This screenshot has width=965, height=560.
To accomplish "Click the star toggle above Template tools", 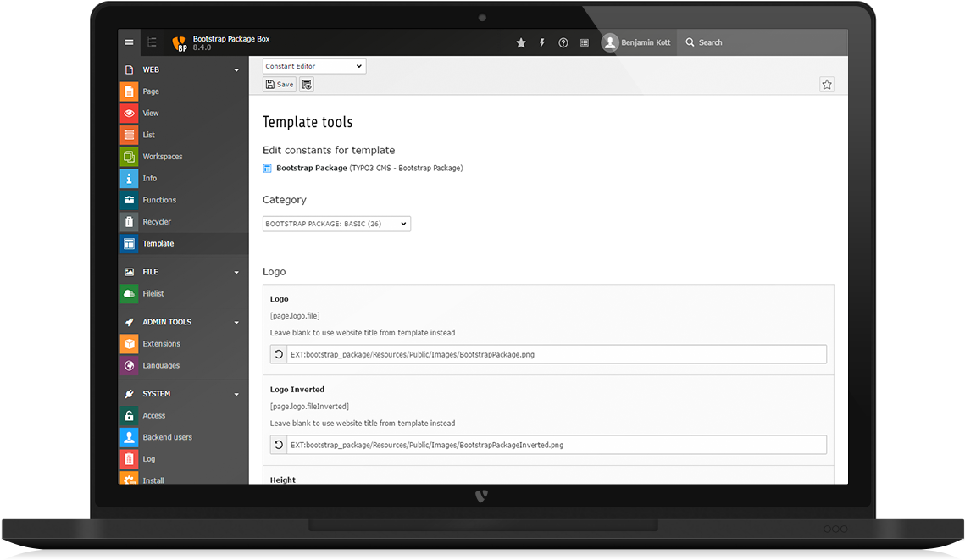I will point(826,84).
